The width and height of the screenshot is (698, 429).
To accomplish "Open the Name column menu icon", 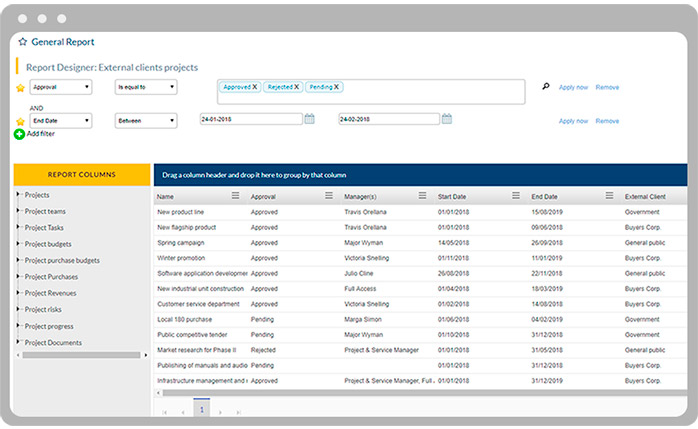I will 235,197.
